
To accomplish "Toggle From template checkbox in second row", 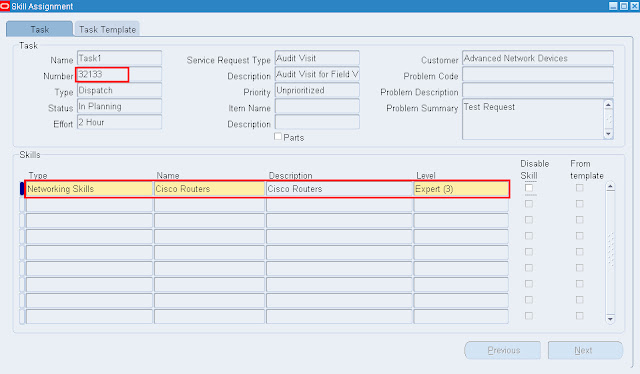I will (x=579, y=204).
